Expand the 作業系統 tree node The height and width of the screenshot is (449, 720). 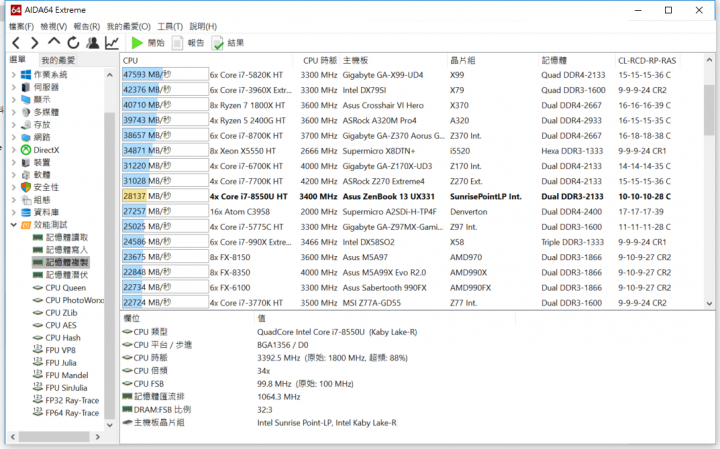[14, 74]
